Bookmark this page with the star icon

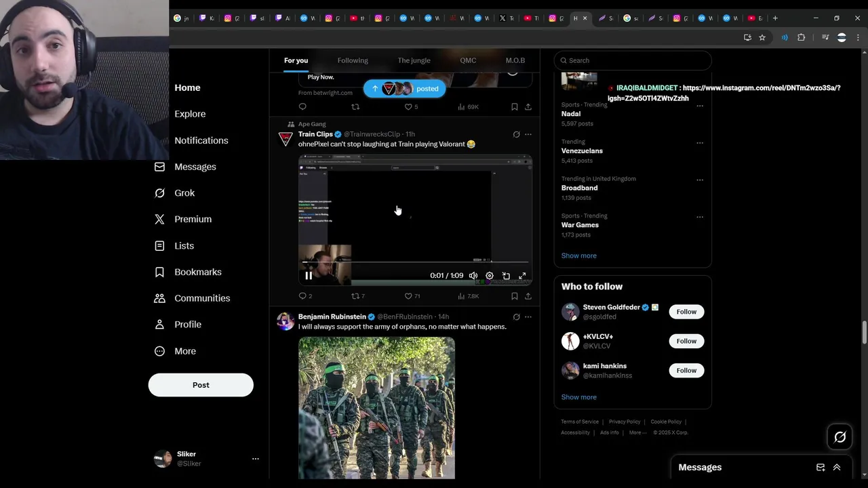(762, 37)
